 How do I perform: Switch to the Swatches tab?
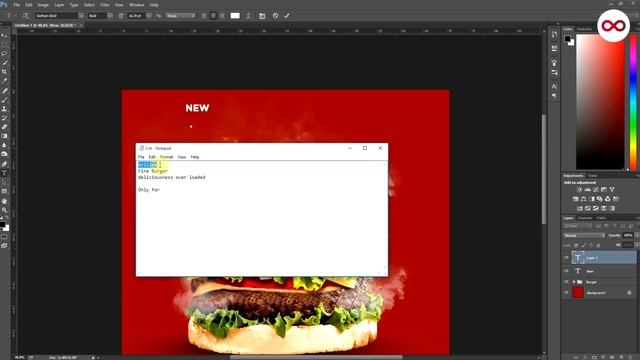click(x=584, y=29)
